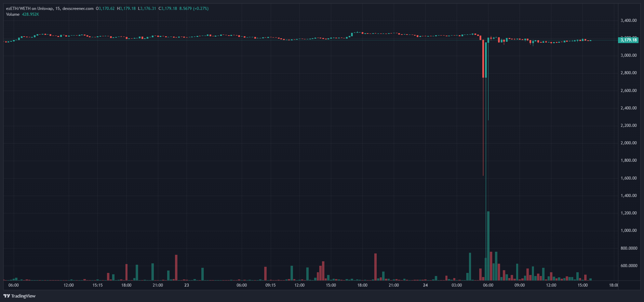This screenshot has width=644, height=302.
Task: Click the 15:15 label on the time axis
Action: [97, 285]
